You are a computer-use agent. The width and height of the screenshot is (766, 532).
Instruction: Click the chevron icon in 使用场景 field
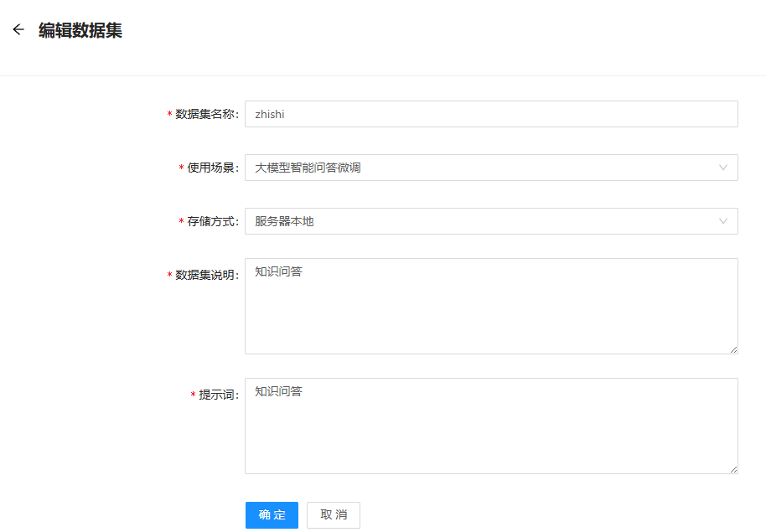coord(723,168)
